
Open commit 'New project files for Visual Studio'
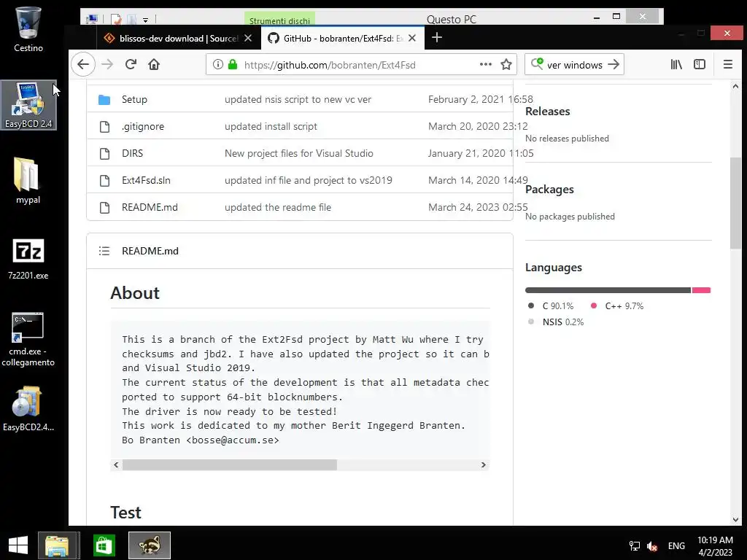298,153
